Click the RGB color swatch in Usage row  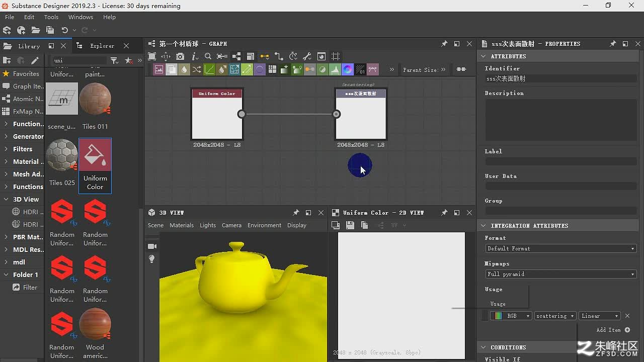pos(498,316)
